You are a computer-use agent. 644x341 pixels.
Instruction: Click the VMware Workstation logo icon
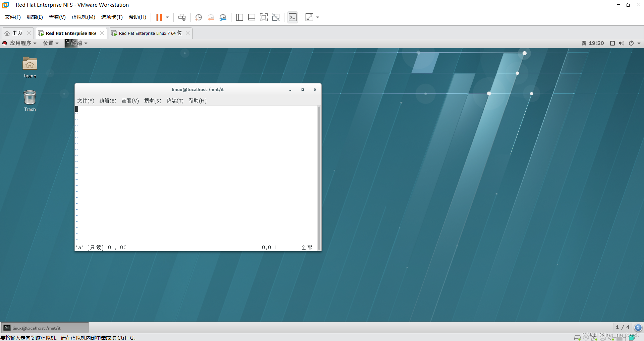click(x=5, y=5)
